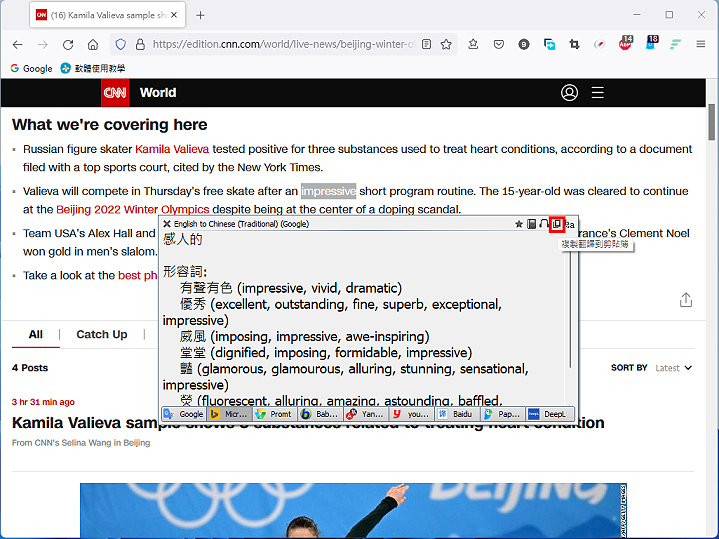
Task: Open Adblock Plus extension with badge 14
Action: pos(625,43)
